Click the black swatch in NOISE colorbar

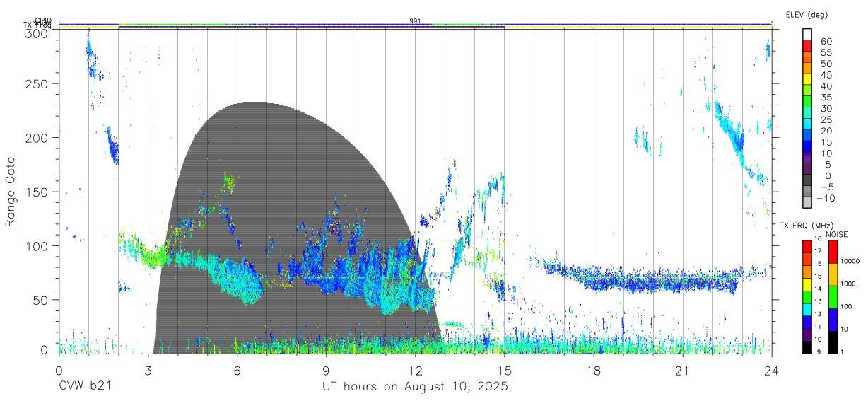(x=832, y=341)
